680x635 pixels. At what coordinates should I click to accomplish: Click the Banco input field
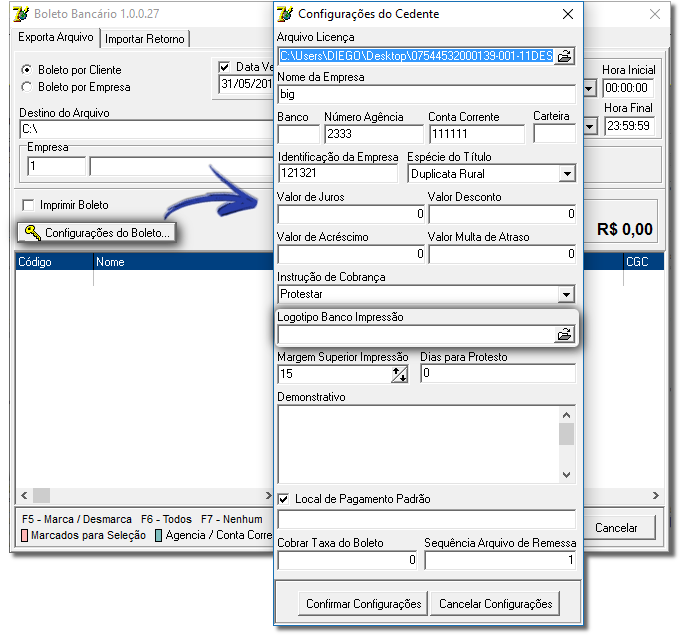[x=298, y=134]
